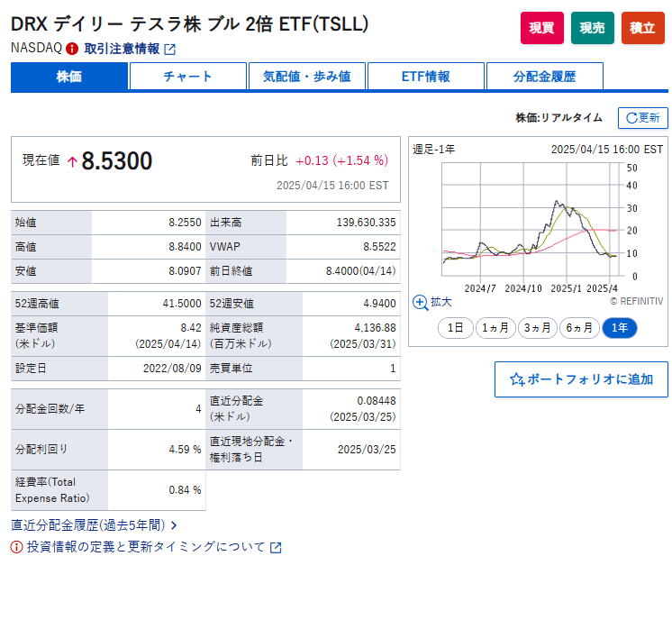Click the 現買 buy button
This screenshot has width=672, height=620.
point(541,28)
